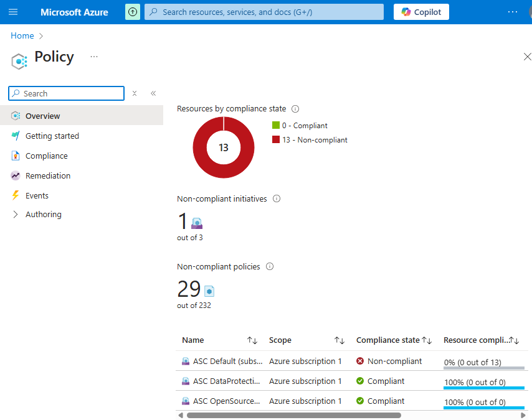Sort by Resource compliance column
532x420 pixels.
pyautogui.click(x=514, y=340)
